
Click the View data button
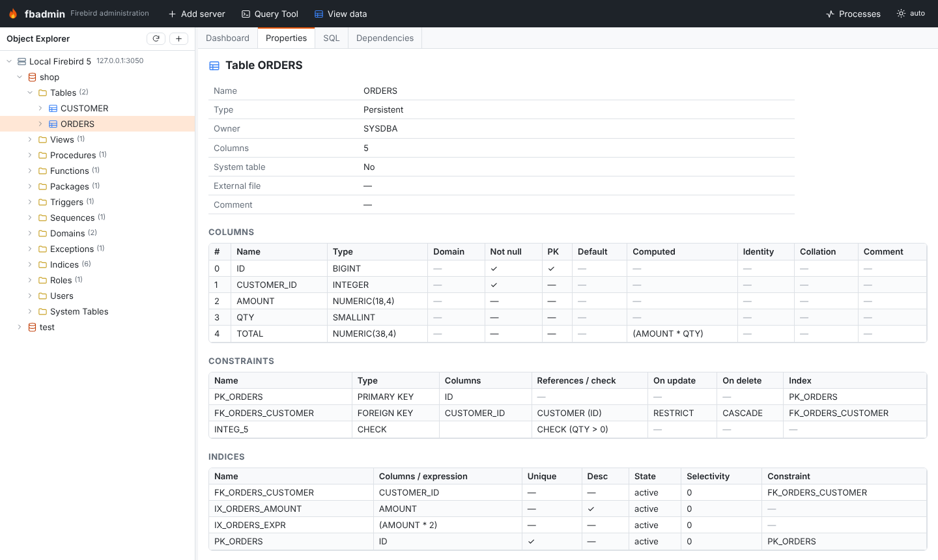click(341, 14)
